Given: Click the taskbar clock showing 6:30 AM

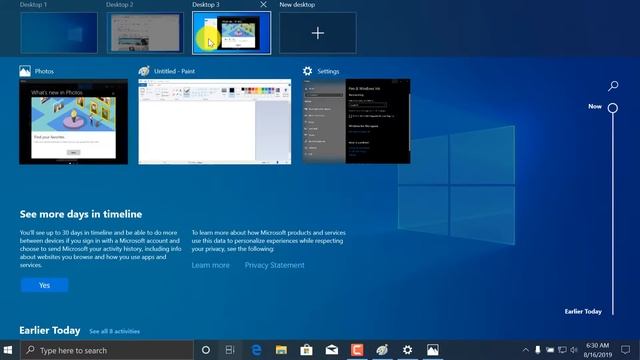Looking at the screenshot, I should [x=598, y=350].
